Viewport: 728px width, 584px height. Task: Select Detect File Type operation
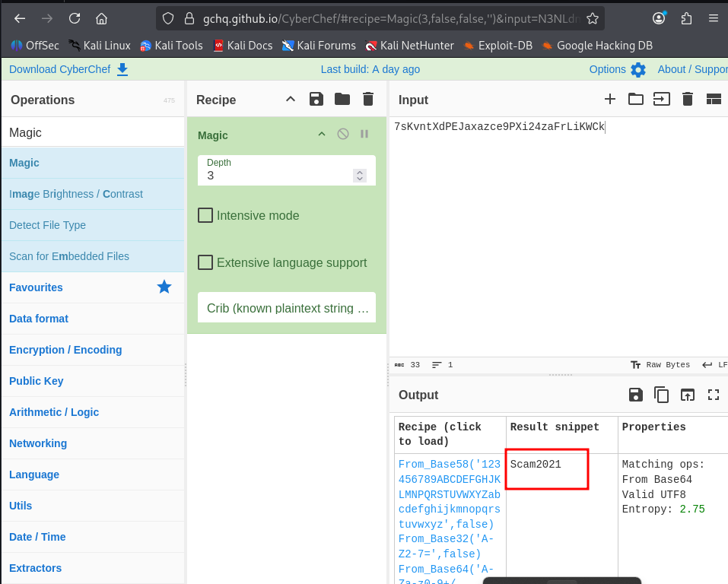coord(47,225)
